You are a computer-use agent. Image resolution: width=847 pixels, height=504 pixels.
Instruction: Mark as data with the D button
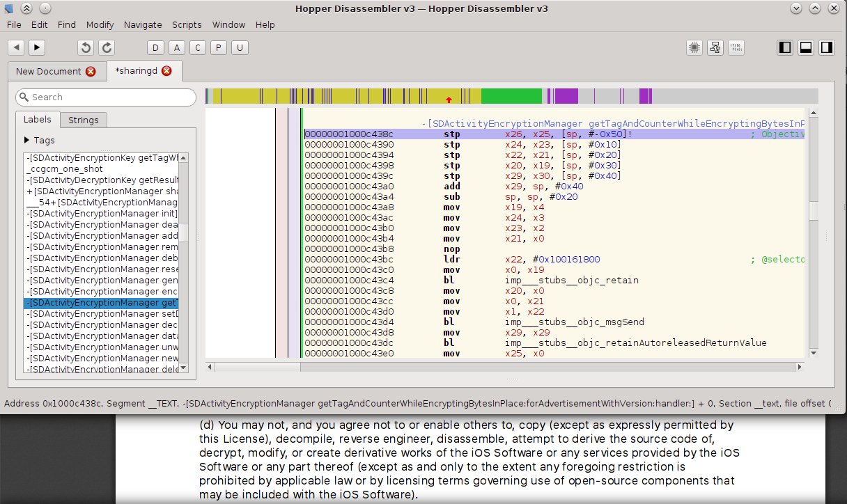156,47
